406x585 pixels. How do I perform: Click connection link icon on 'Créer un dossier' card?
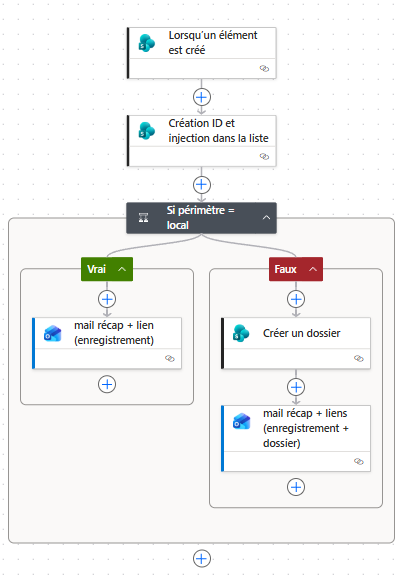coord(359,359)
